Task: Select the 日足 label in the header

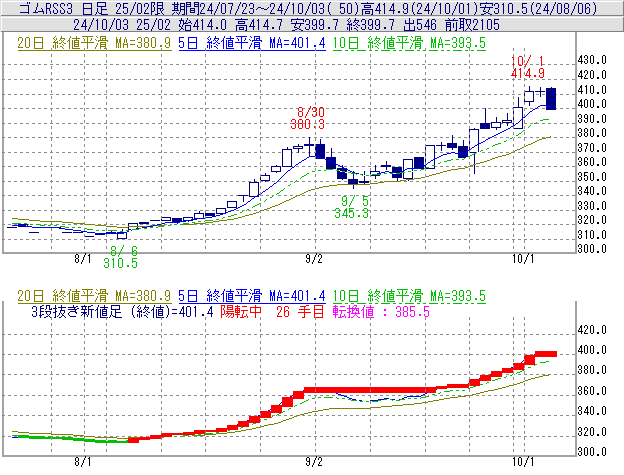Action: pos(94,8)
